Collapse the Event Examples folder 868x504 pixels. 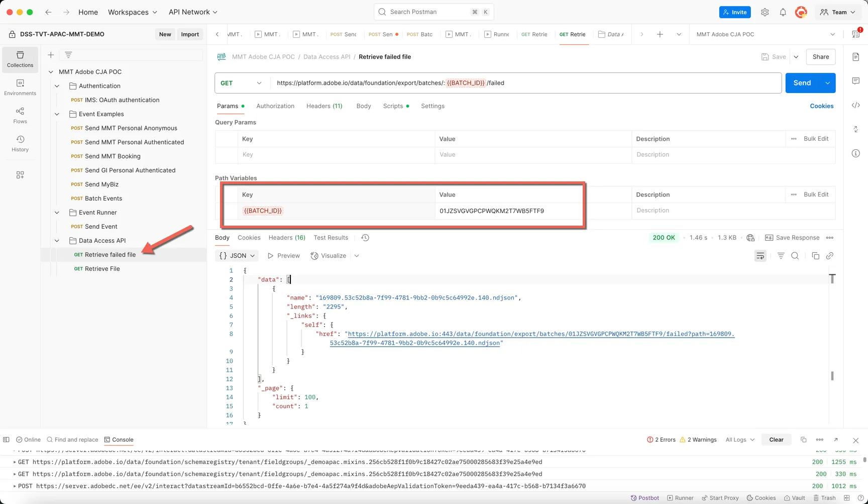coord(57,114)
